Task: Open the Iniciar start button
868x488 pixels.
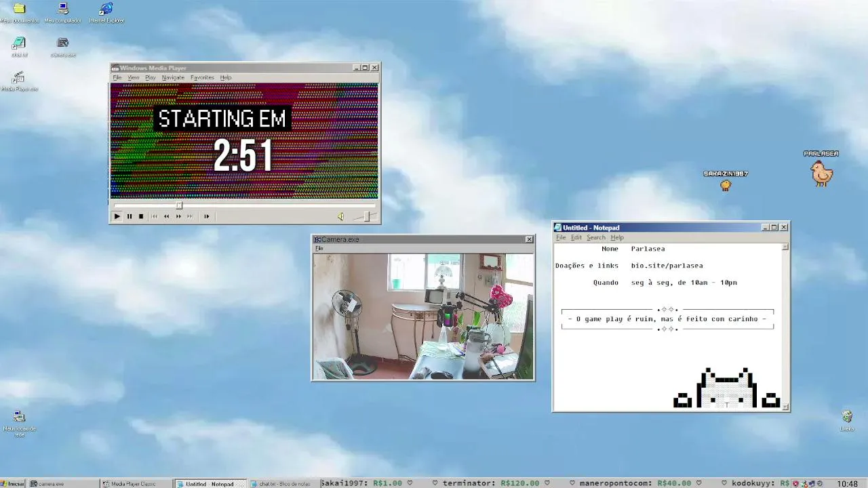Action: click(13, 483)
